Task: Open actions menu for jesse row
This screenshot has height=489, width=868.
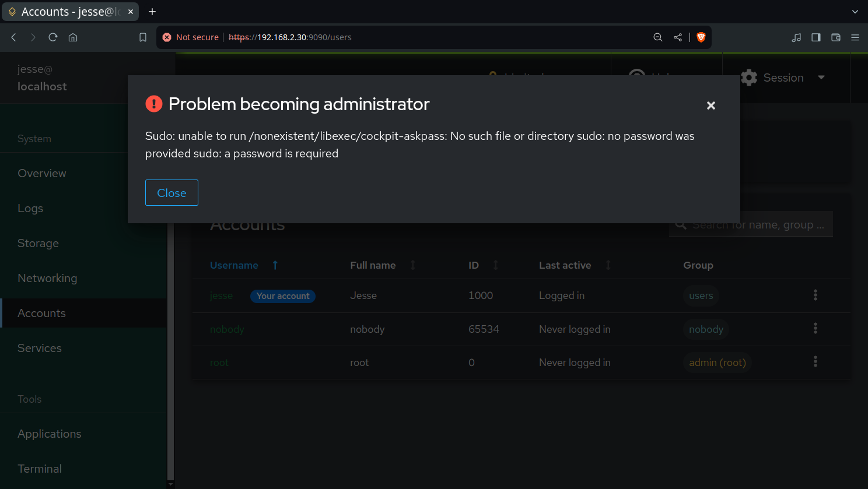Action: (815, 295)
